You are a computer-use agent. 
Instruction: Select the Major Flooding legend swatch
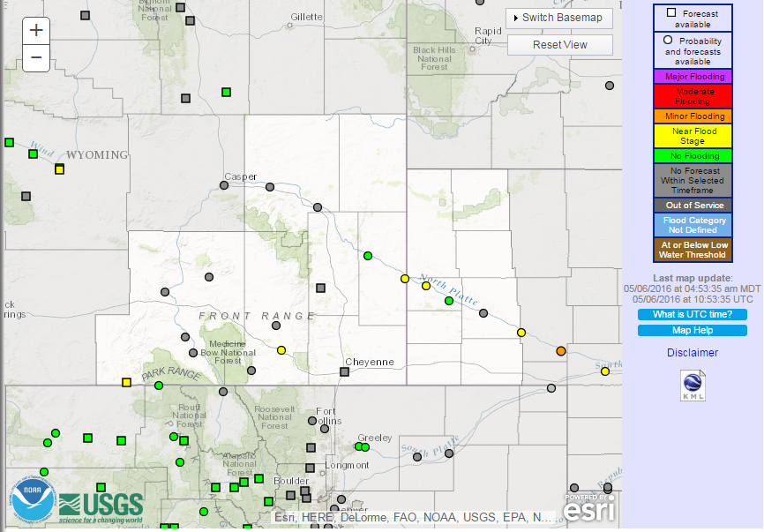coord(693,77)
